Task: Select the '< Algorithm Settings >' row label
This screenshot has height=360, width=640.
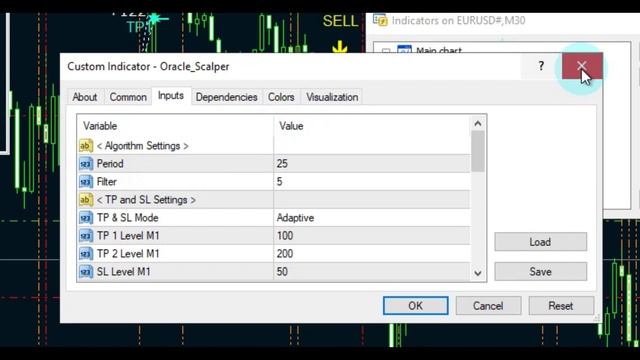Action: click(x=142, y=146)
